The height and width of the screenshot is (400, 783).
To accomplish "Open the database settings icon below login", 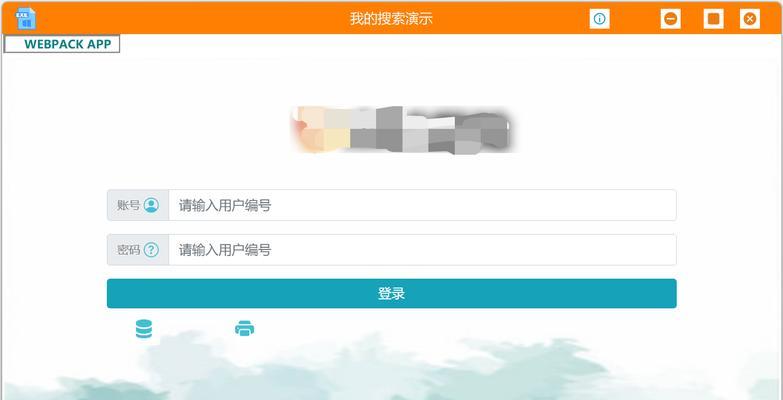I will [x=144, y=329].
